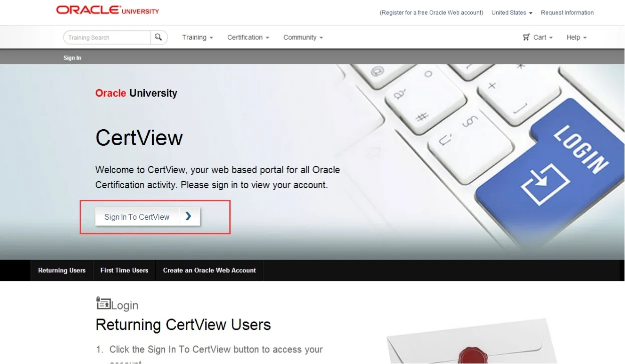Click the Sign In breadcrumb text
Image resolution: width=625 pixels, height=364 pixels.
[x=72, y=58]
